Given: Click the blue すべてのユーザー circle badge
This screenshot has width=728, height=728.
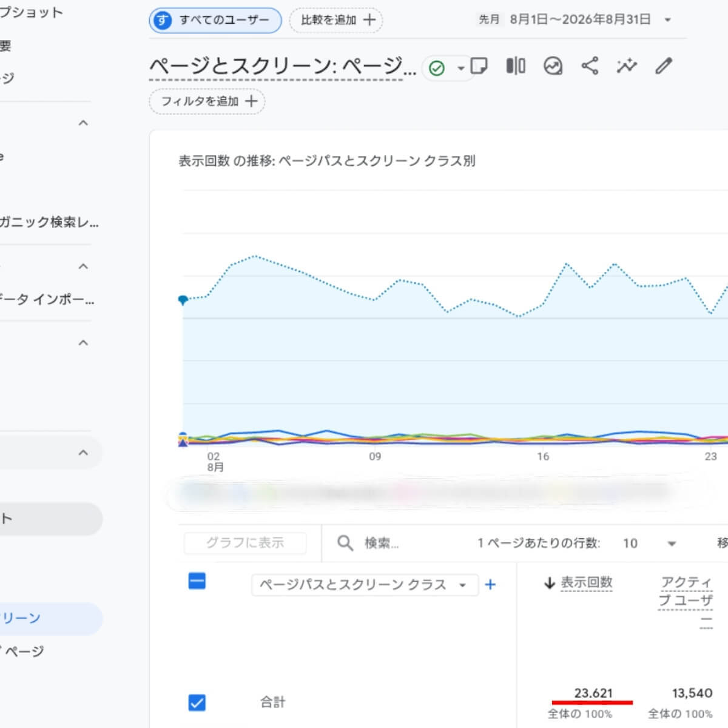Looking at the screenshot, I should pos(162,20).
